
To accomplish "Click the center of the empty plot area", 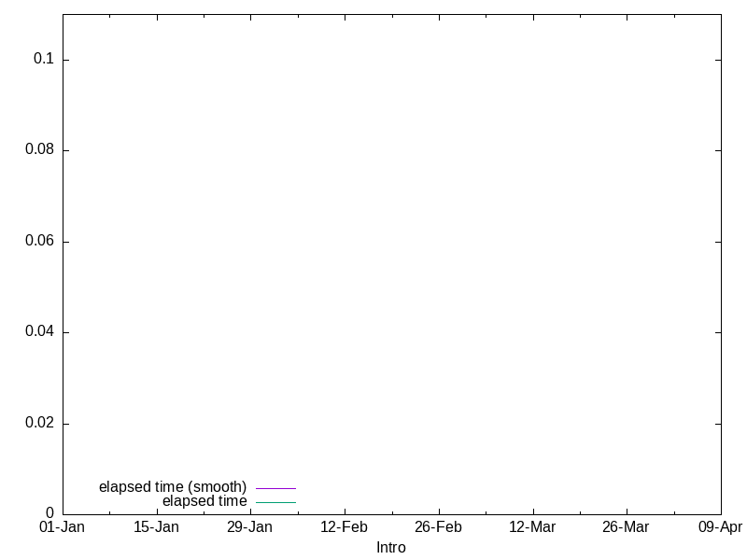I will coord(391,263).
